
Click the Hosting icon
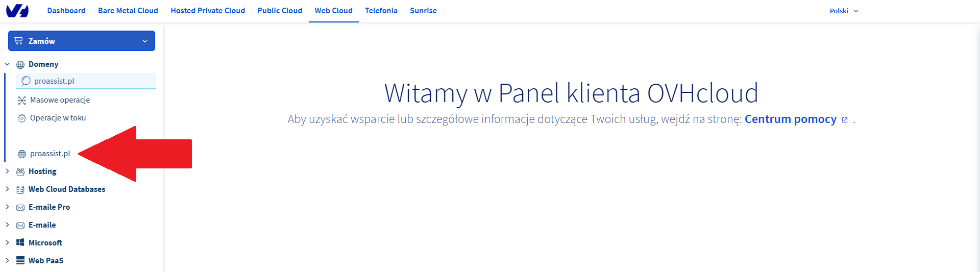[20, 171]
